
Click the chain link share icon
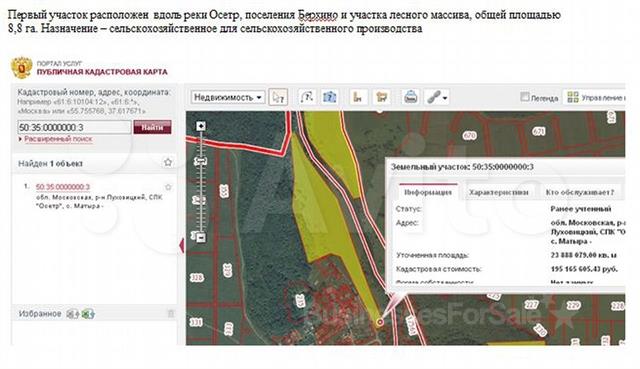point(433,98)
